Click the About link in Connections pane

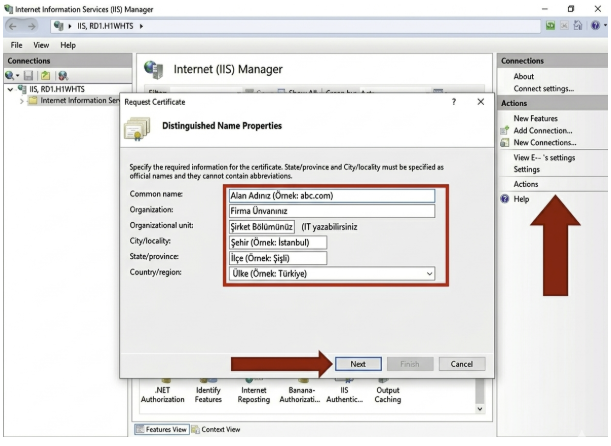[524, 76]
